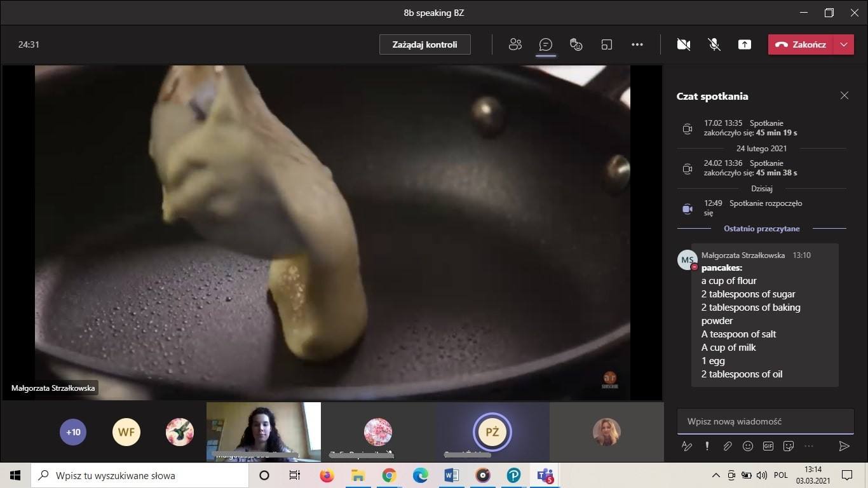The image size is (868, 488).
Task: Open the message format options
Action: (687, 446)
